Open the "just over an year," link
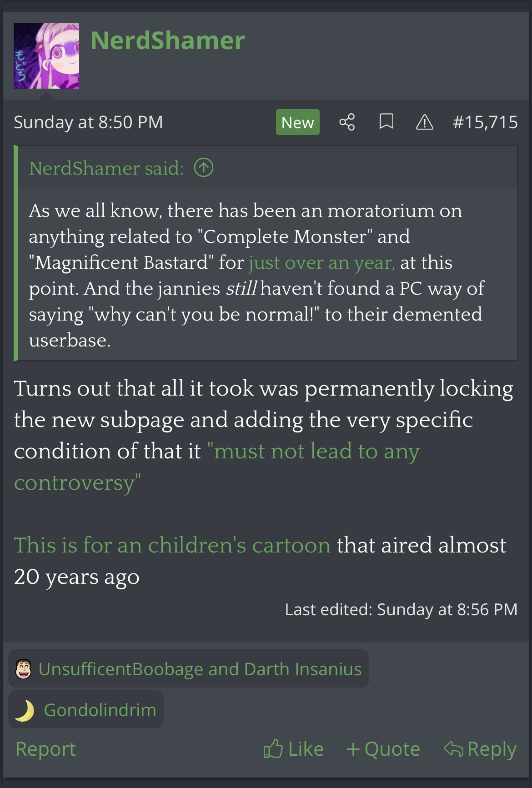This screenshot has height=788, width=532. 321,263
